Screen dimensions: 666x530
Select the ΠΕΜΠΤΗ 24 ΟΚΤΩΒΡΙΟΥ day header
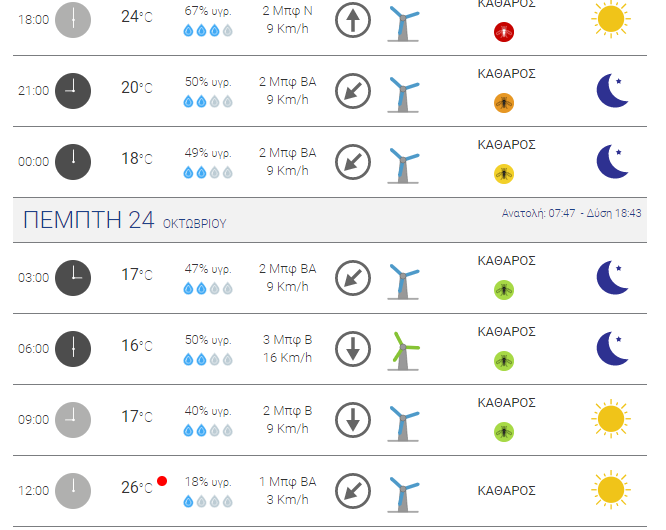click(124, 220)
